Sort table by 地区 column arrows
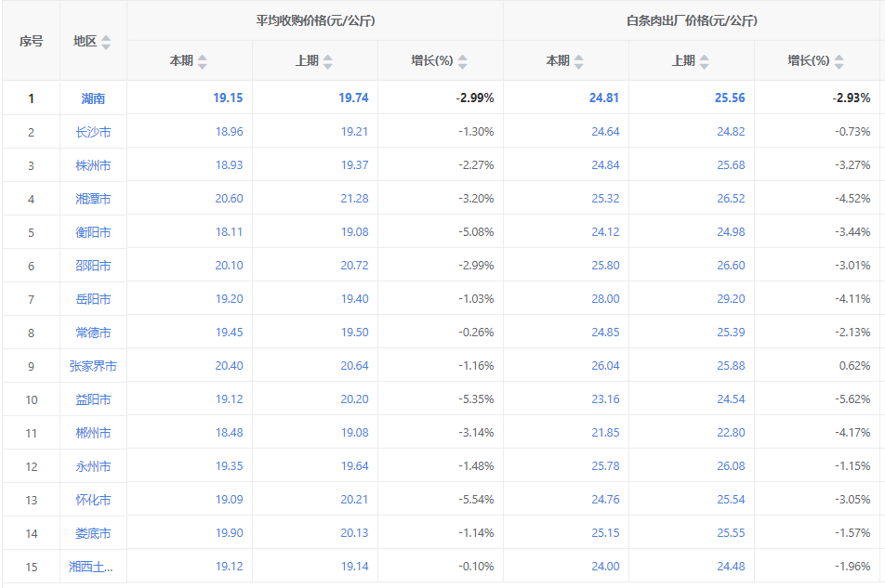The width and height of the screenshot is (885, 588). [x=106, y=42]
